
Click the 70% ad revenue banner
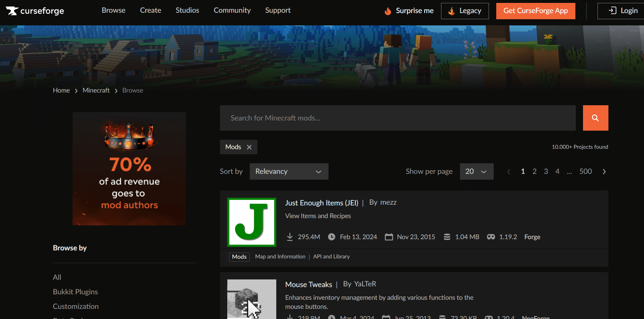[x=129, y=169]
